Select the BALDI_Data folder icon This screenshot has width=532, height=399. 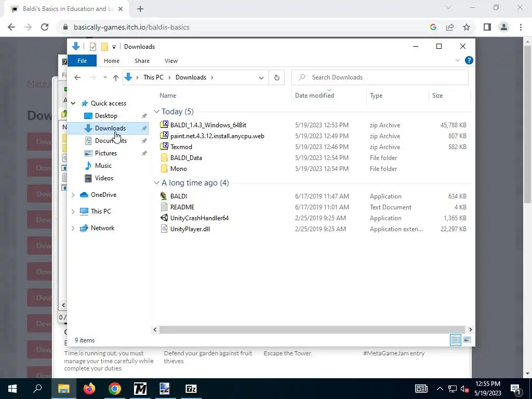pyautogui.click(x=164, y=158)
